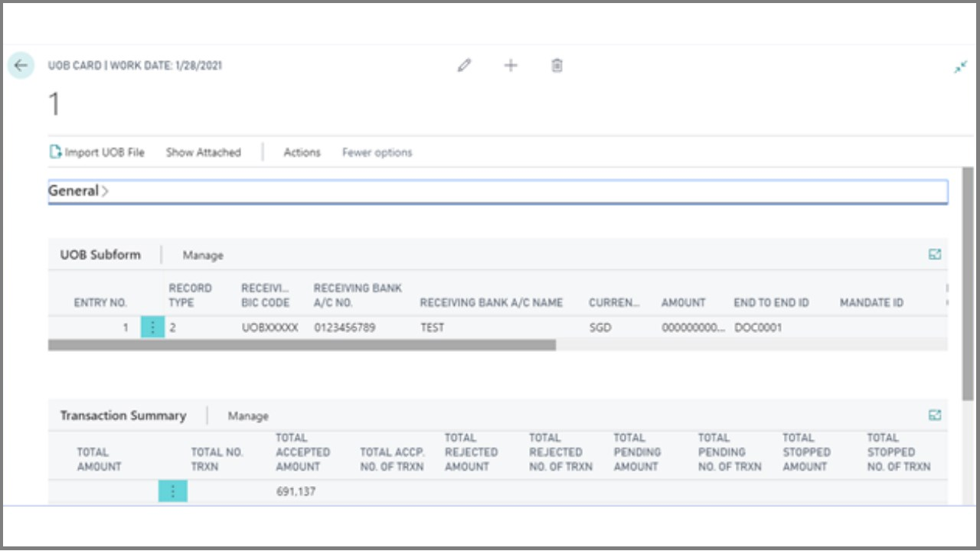
Task: Click Total Pending Amount column header
Action: pos(635,452)
